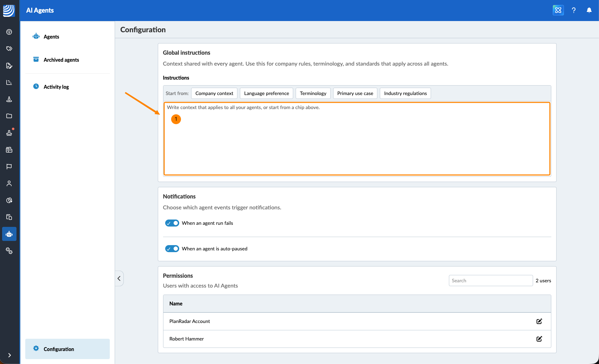This screenshot has width=599, height=364.
Task: Edit permissions for PlanRadar Account
Action: [x=539, y=321]
